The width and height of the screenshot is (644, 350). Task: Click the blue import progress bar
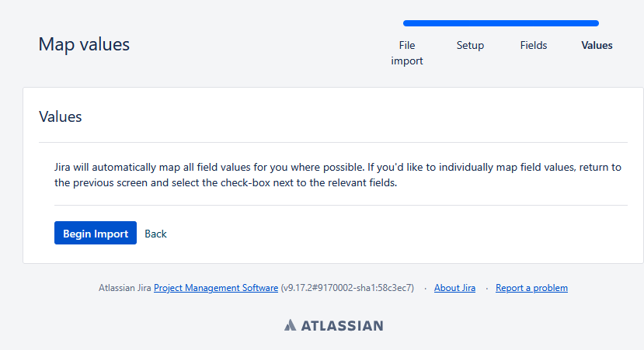point(500,23)
